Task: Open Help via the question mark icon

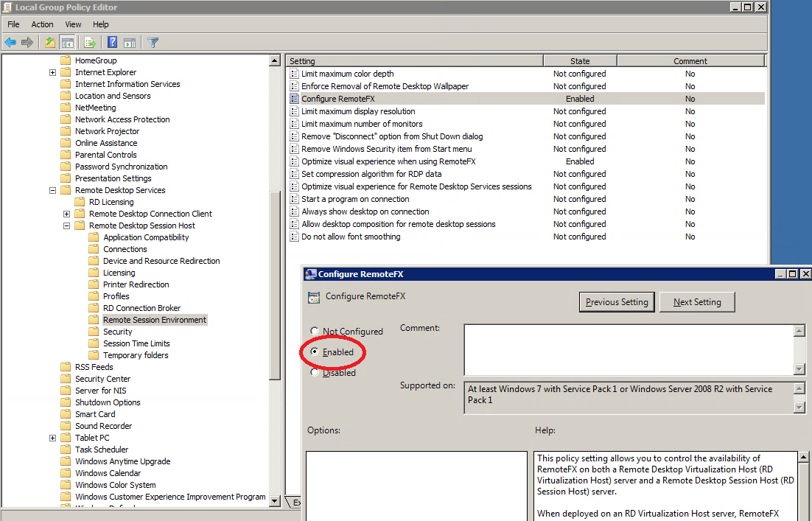Action: coord(113,42)
